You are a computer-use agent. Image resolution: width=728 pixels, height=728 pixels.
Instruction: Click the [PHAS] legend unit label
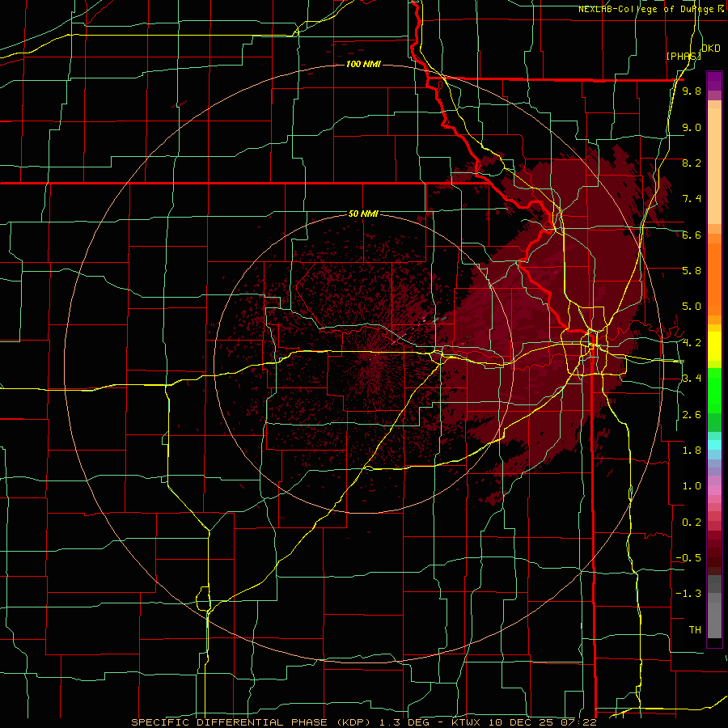tap(684, 56)
